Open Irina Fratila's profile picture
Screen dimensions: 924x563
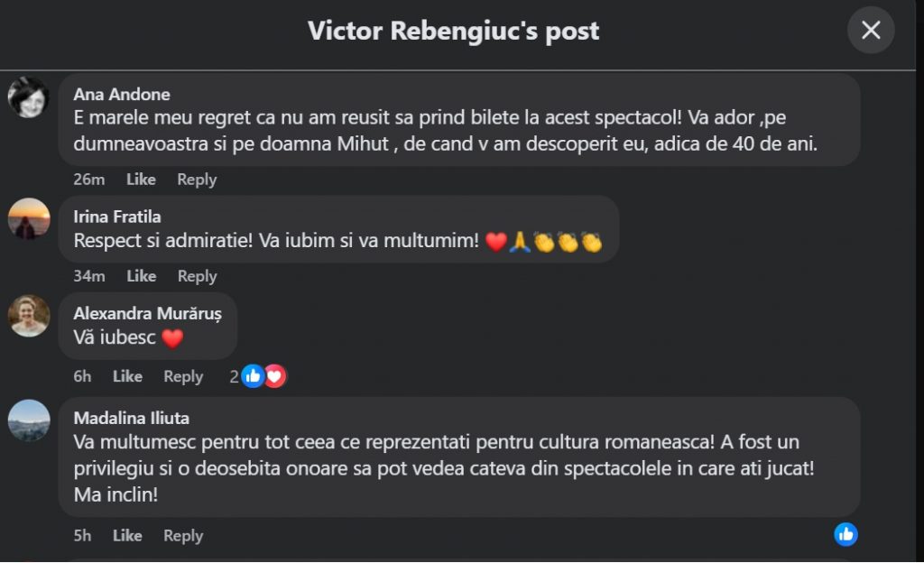(28, 218)
